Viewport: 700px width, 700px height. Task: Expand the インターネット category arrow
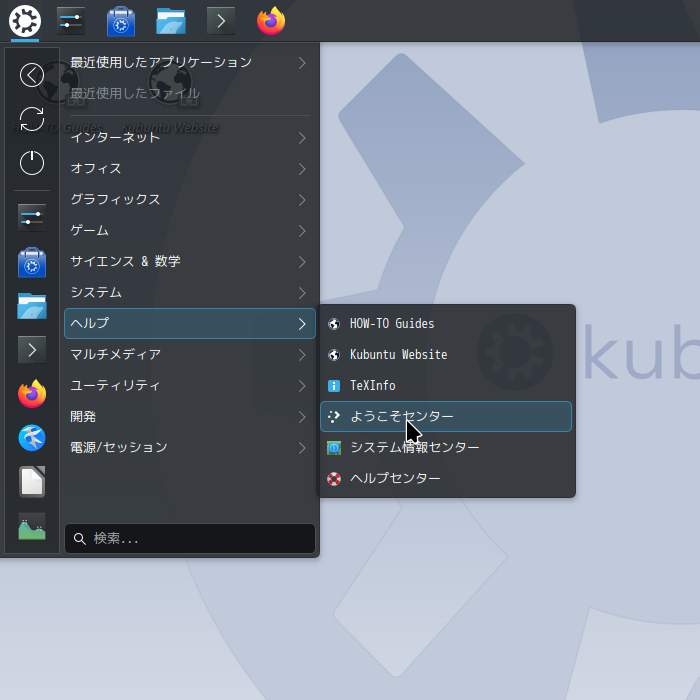(302, 138)
